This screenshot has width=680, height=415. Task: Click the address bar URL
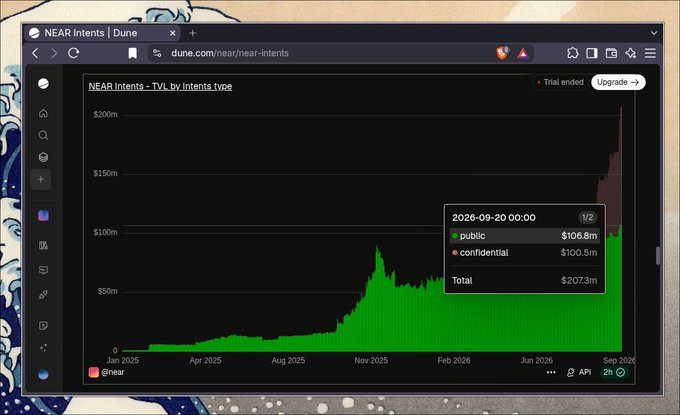[x=230, y=53]
